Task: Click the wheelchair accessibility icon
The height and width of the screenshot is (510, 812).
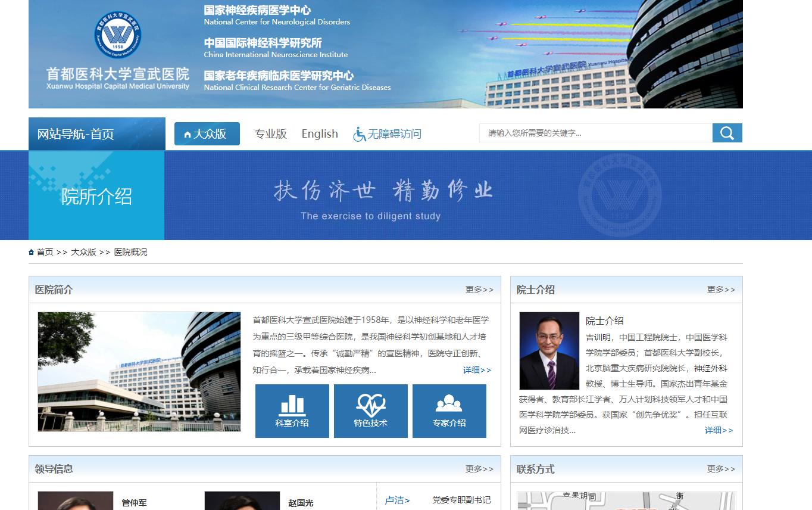Action: tap(360, 134)
